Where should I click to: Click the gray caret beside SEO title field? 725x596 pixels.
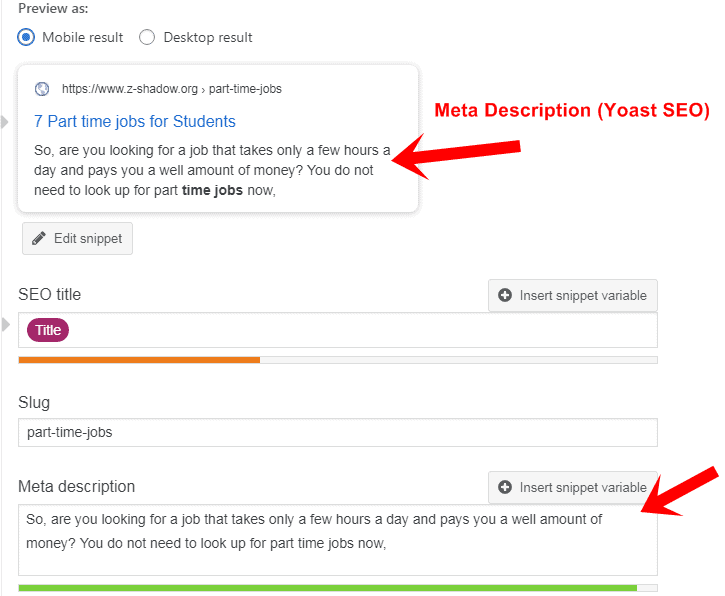[x=5, y=324]
